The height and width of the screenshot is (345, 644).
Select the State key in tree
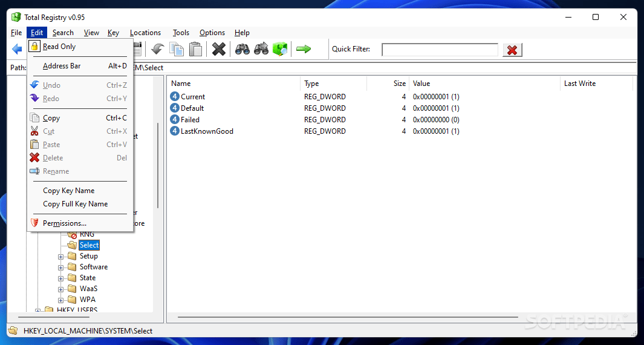(x=88, y=278)
